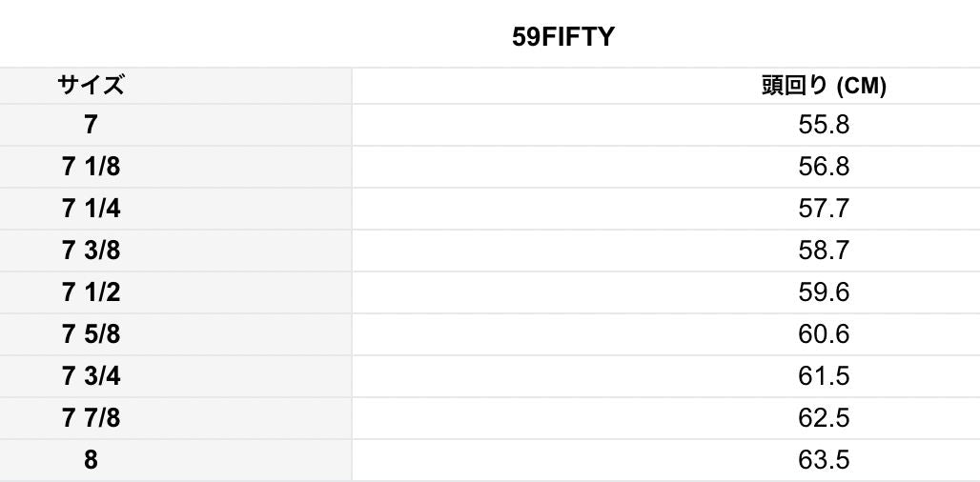Choose the size 8 row label
Viewport: 980px width, 482px height.
click(91, 460)
